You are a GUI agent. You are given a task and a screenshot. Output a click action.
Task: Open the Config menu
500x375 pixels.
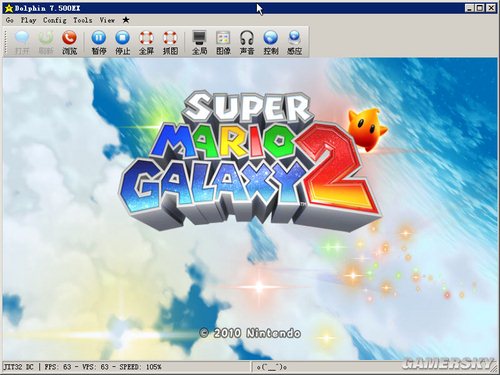click(55, 20)
